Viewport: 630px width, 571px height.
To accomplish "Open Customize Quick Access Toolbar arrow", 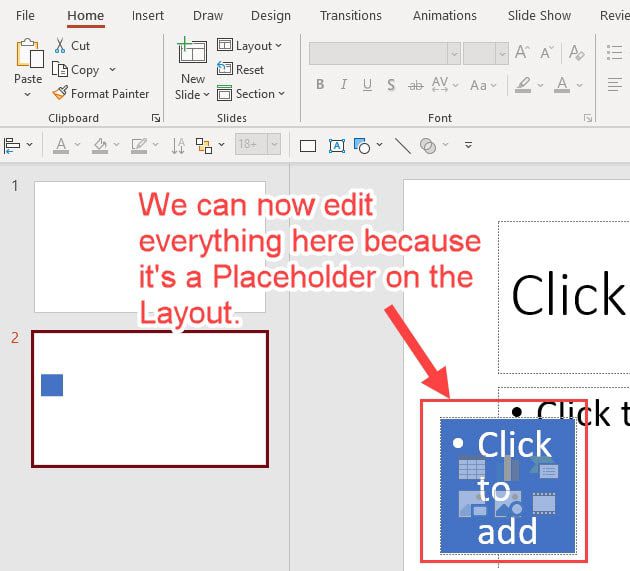I will [x=468, y=145].
